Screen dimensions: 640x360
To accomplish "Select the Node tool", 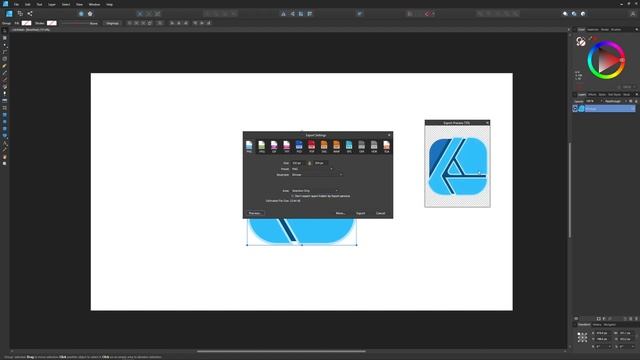I will 4,45.
